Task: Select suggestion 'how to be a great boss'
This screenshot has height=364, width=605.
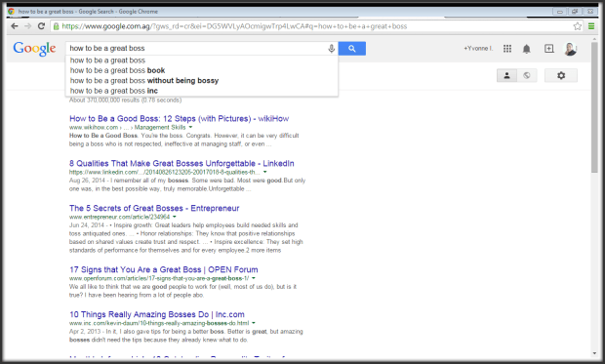Action: tap(202, 61)
